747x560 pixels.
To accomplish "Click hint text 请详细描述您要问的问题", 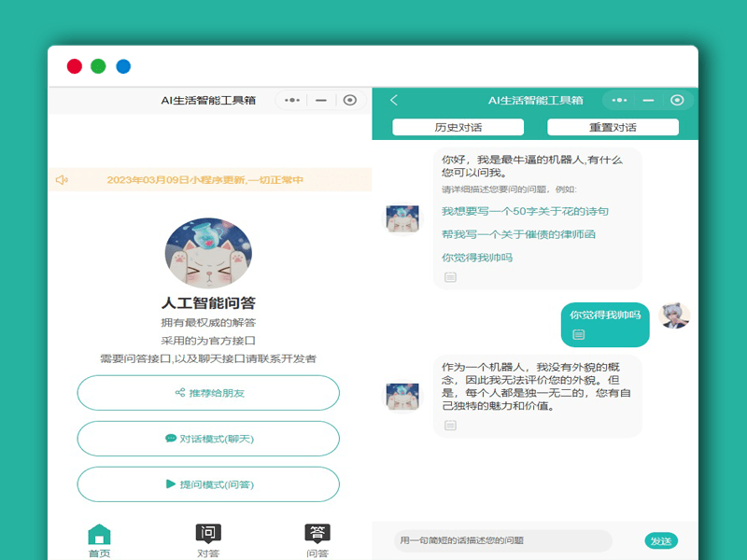I will (509, 189).
